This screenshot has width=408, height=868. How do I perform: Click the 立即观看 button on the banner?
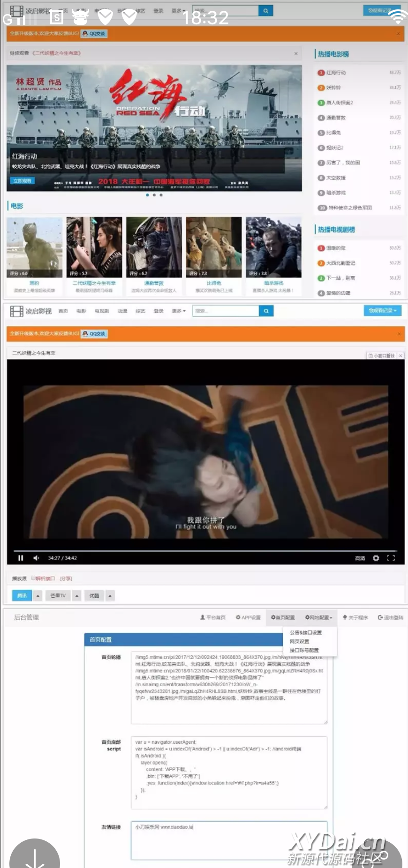pos(22,180)
